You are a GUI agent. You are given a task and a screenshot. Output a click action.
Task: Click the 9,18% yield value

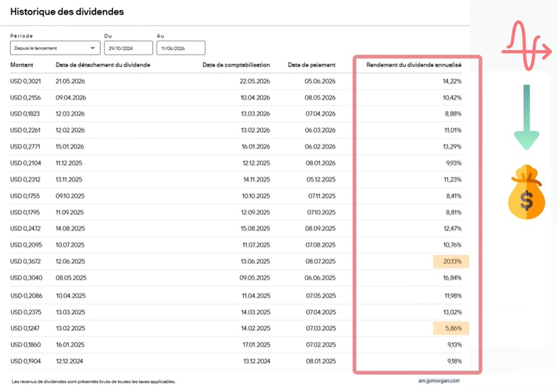pos(454,361)
